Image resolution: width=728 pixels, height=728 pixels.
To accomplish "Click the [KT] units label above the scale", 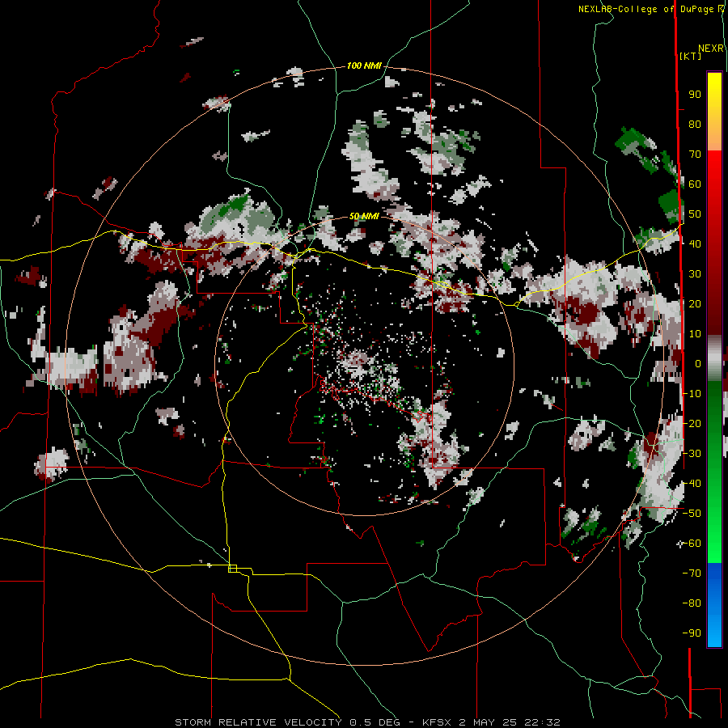I will pyautogui.click(x=691, y=56).
